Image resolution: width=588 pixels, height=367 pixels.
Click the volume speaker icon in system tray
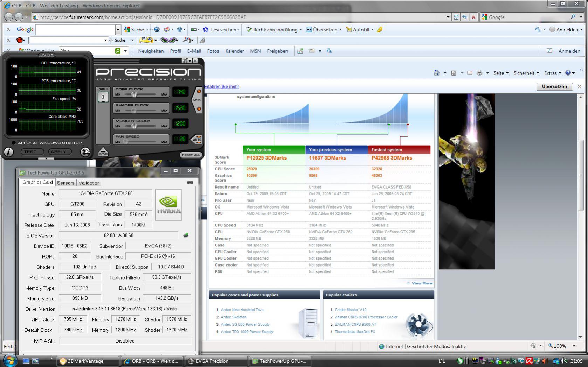tap(564, 361)
